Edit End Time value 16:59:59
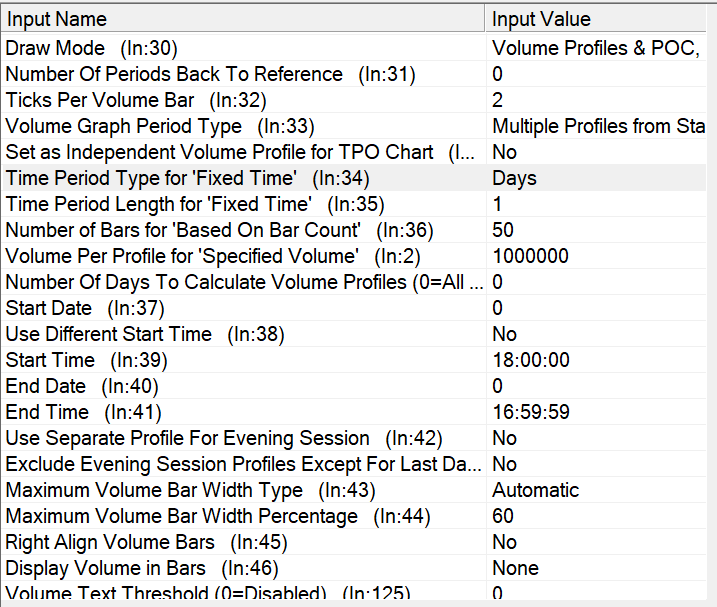This screenshot has height=607, width=717. click(x=596, y=412)
